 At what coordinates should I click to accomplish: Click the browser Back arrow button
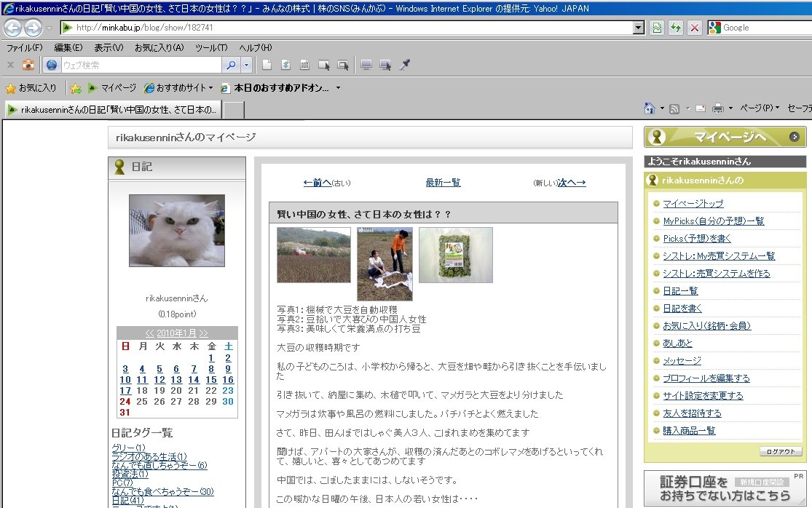(13, 28)
